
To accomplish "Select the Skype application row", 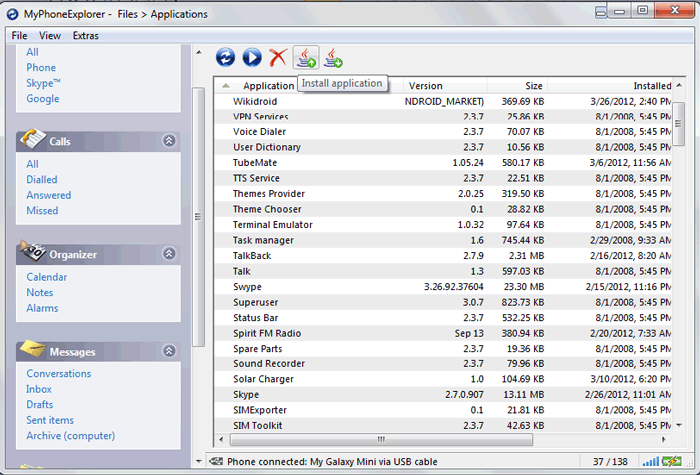I will click(443, 395).
